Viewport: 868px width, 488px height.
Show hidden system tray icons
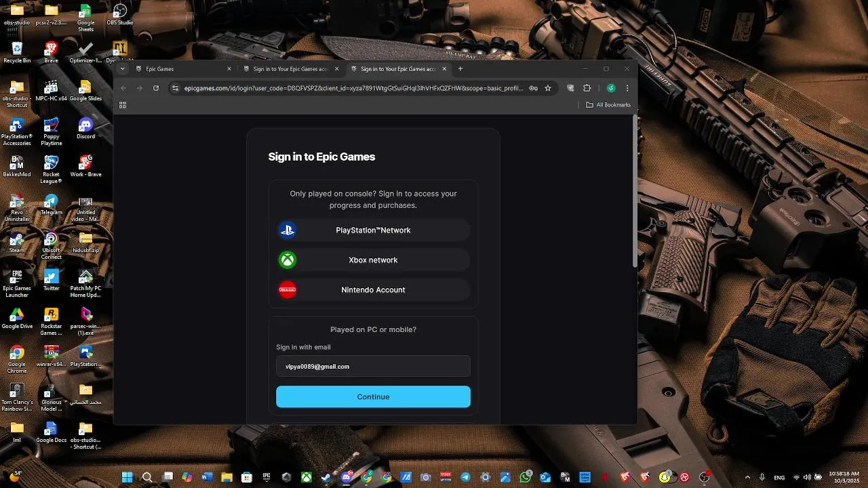click(x=747, y=477)
